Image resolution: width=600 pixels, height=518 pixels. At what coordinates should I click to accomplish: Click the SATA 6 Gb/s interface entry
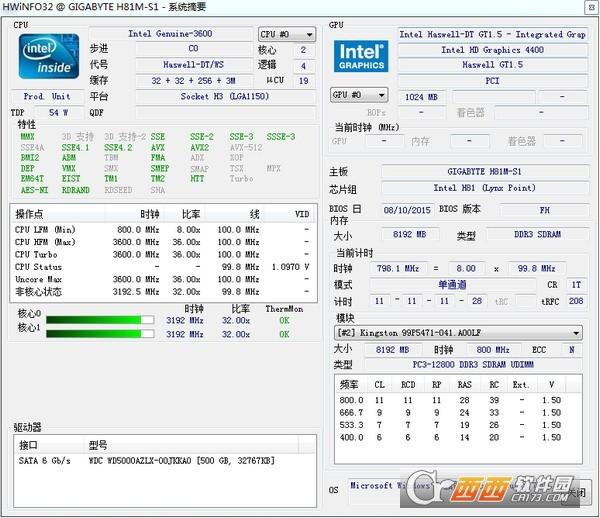coord(44,461)
